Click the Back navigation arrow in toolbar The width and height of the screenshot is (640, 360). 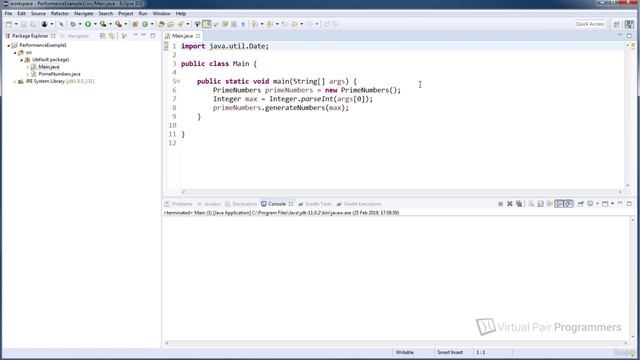[x=294, y=24]
